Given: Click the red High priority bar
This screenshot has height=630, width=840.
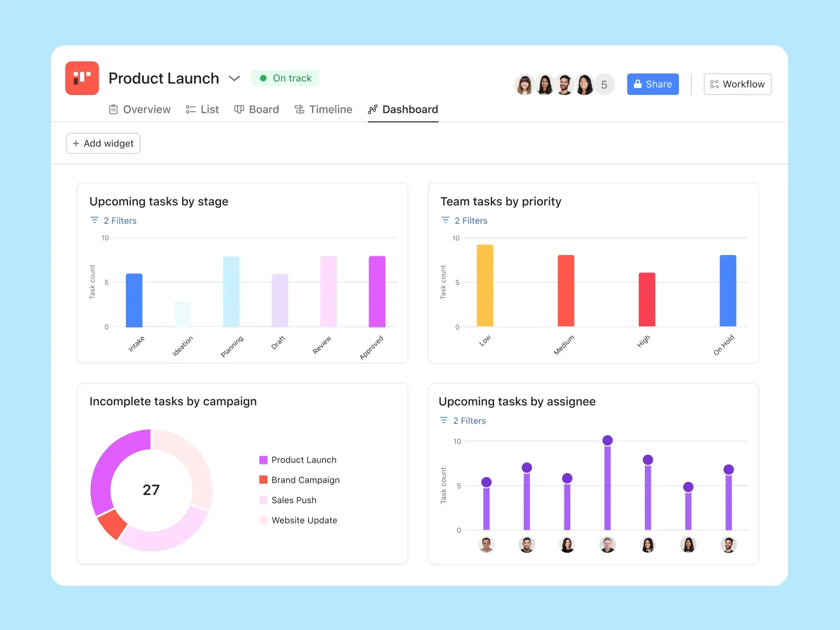Looking at the screenshot, I should [x=647, y=299].
